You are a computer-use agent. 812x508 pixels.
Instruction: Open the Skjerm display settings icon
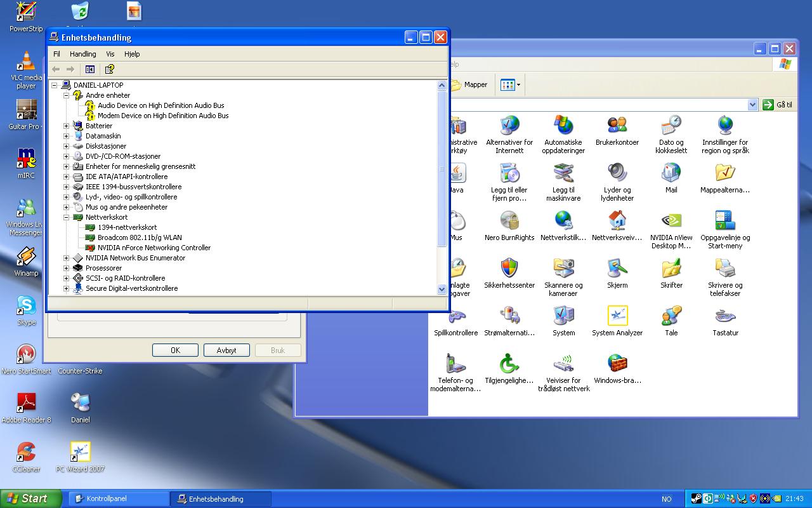point(617,269)
